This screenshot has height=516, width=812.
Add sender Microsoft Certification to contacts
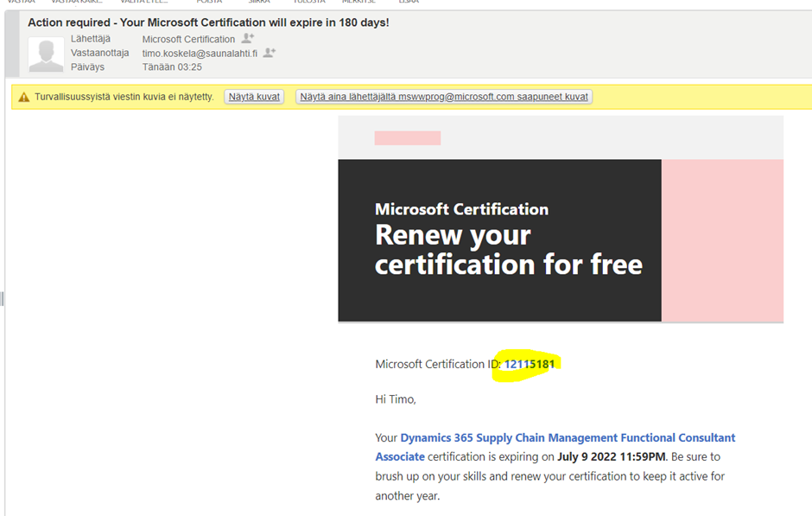coord(248,38)
